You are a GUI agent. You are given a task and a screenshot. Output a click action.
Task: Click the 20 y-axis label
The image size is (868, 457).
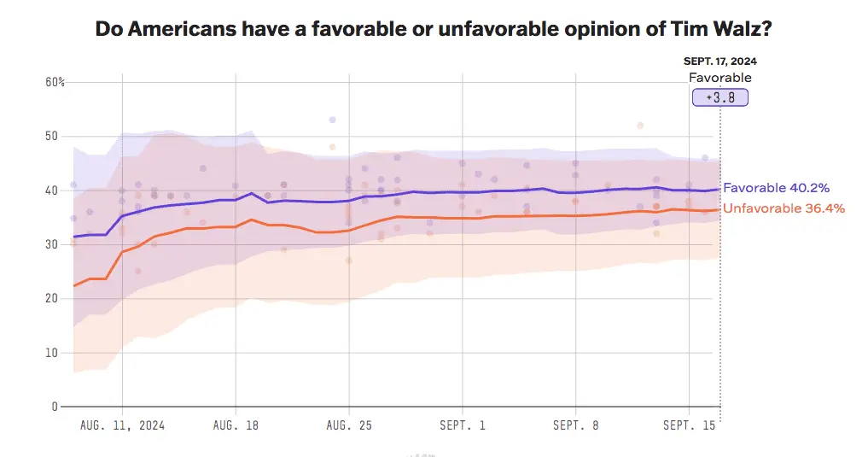pos(52,298)
